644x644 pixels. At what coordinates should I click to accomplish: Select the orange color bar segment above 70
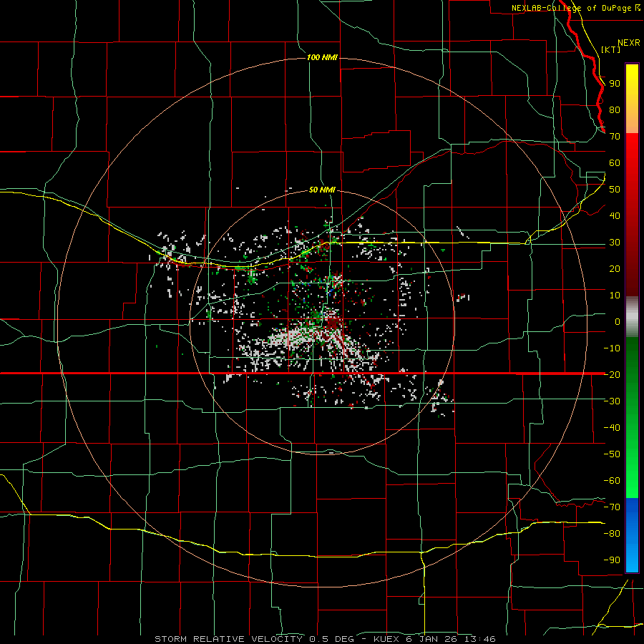tap(632, 122)
